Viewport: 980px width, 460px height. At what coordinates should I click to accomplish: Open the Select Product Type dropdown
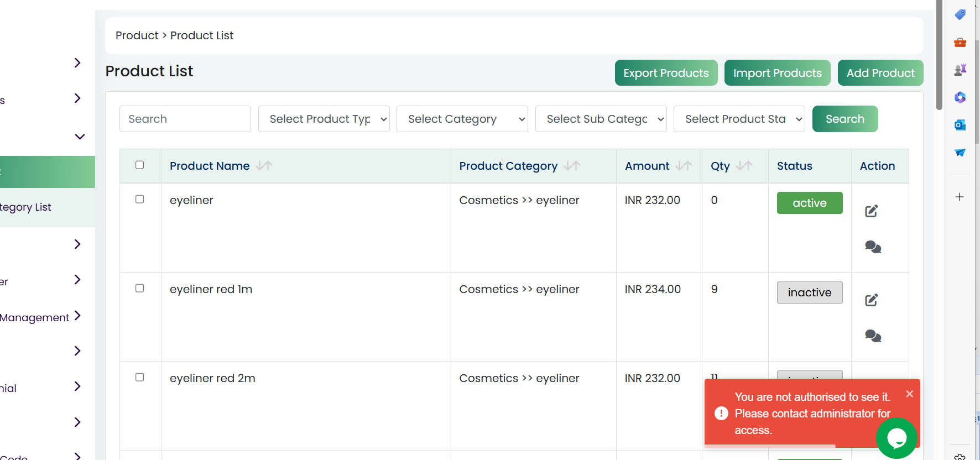pos(324,119)
